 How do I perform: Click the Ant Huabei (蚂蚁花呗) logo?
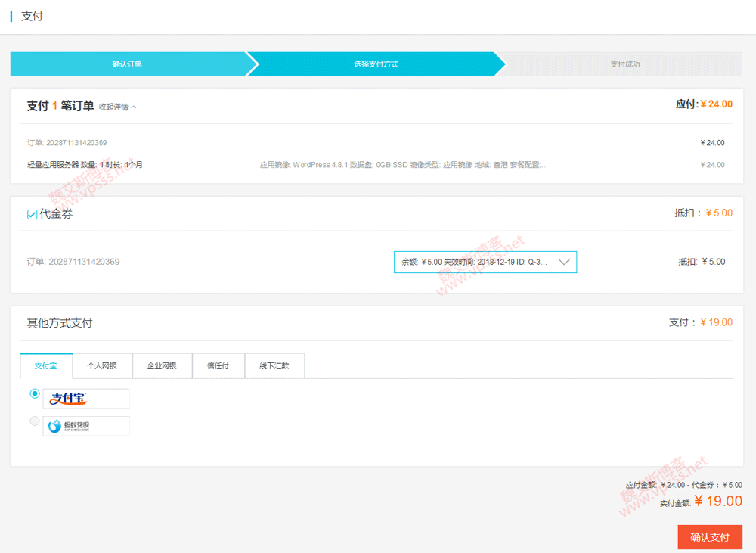tap(85, 426)
